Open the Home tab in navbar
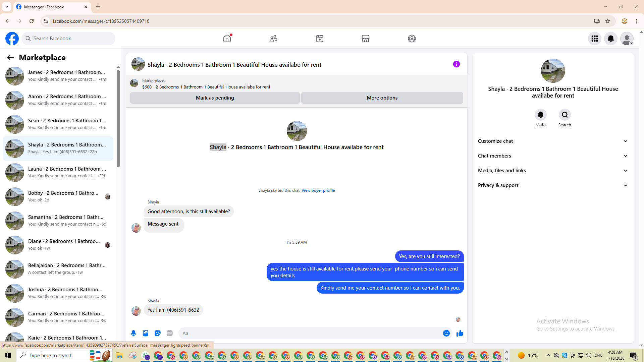 (227, 39)
